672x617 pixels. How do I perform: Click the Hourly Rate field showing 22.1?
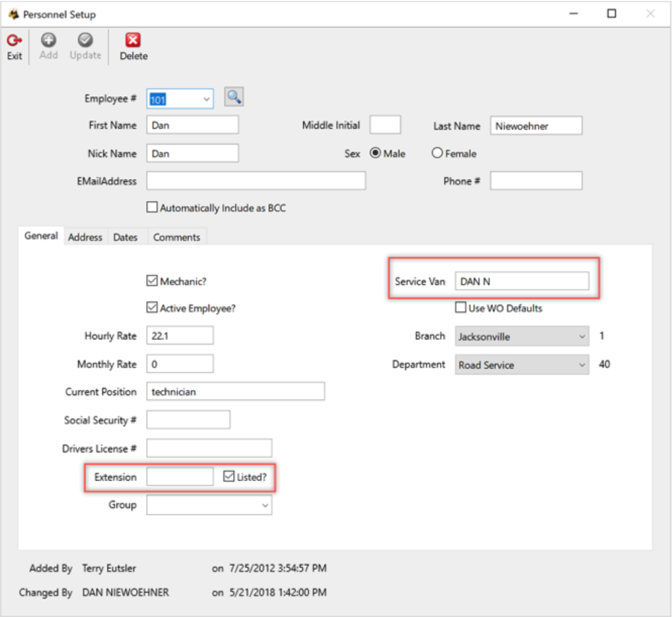(180, 336)
